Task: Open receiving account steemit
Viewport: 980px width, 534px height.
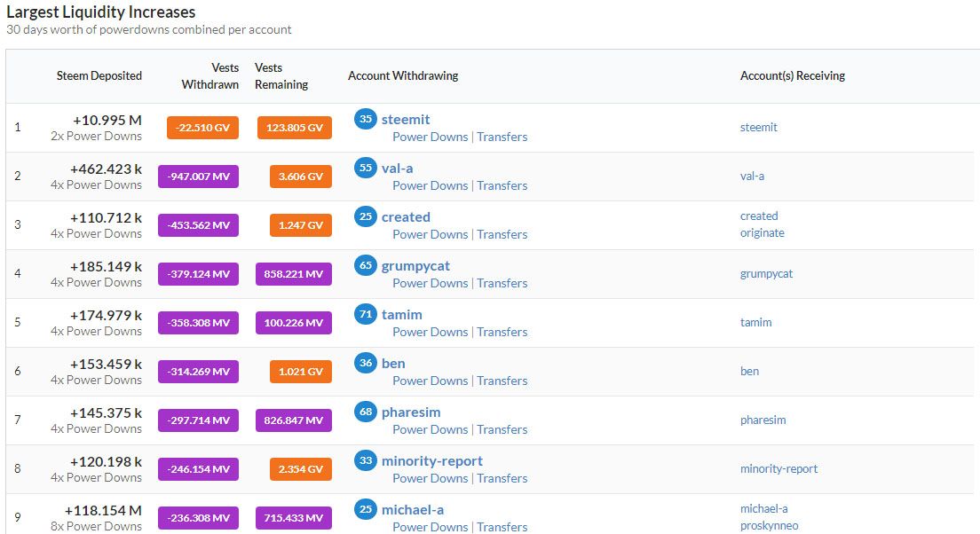Action: (759, 127)
